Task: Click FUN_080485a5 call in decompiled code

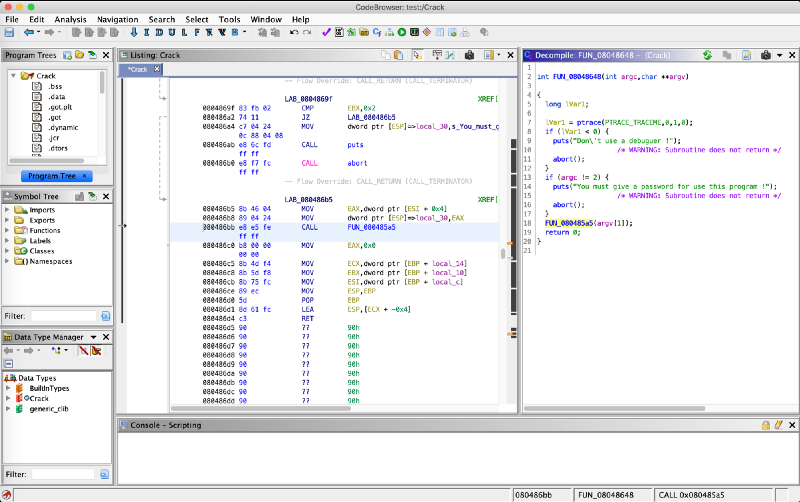Action: tap(569, 223)
